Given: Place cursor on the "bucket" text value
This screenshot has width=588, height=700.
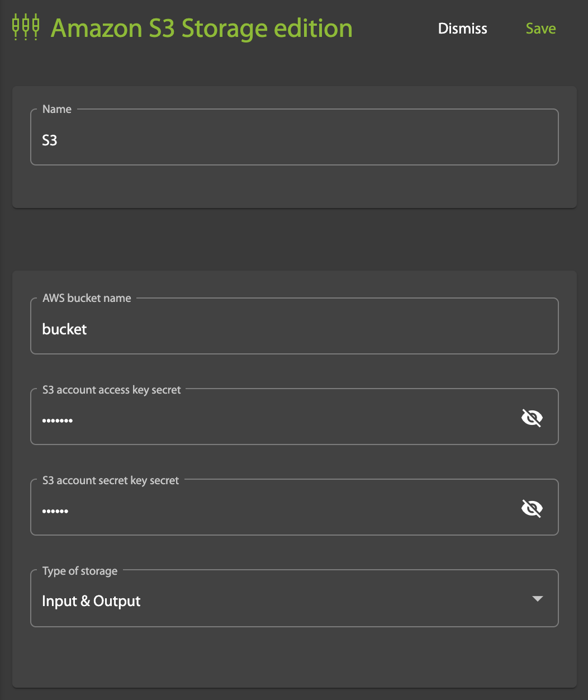Looking at the screenshot, I should click(x=64, y=329).
